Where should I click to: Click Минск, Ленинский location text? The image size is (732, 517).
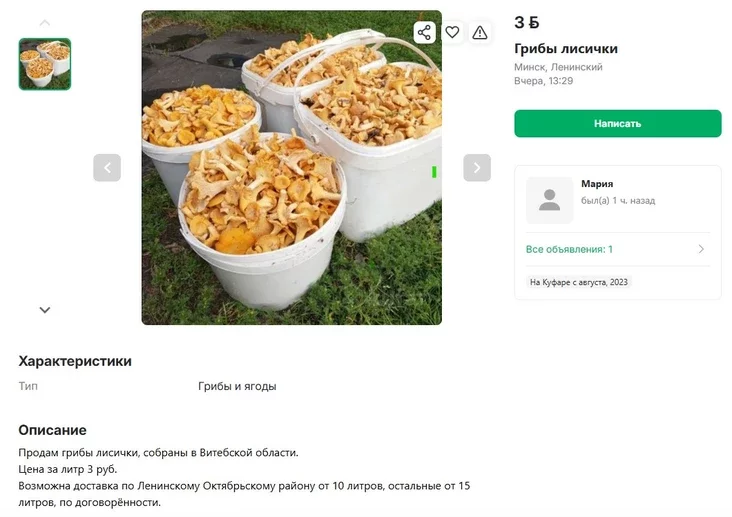558,67
